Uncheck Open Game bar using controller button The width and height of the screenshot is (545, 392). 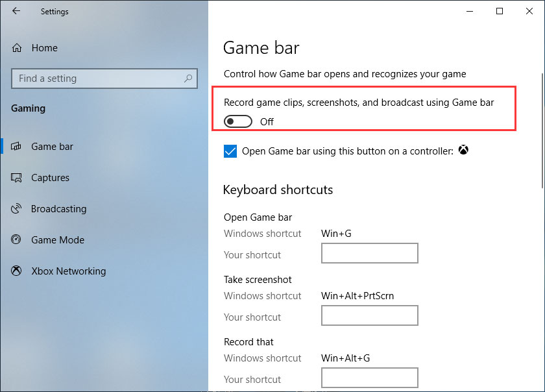(230, 151)
